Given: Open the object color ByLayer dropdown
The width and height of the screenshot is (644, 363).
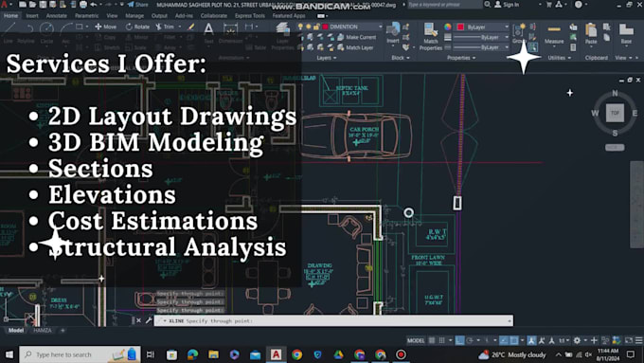Looking at the screenshot, I should [x=507, y=27].
